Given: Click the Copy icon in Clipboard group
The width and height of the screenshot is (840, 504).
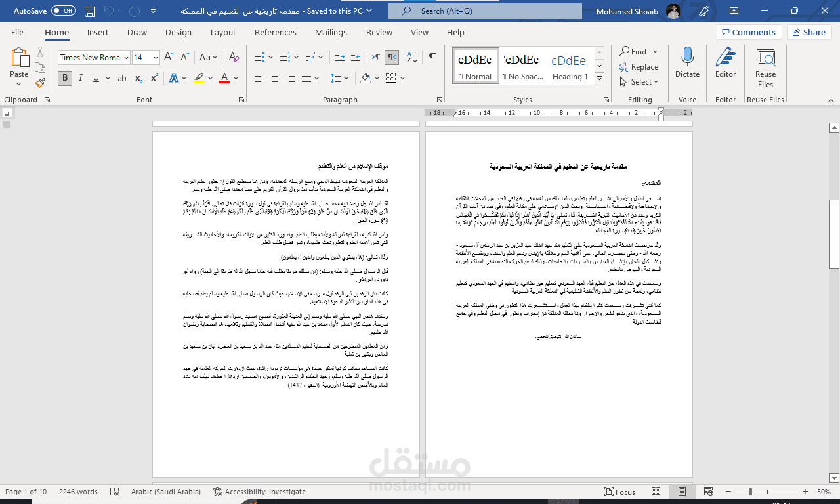Looking at the screenshot, I should tap(40, 68).
